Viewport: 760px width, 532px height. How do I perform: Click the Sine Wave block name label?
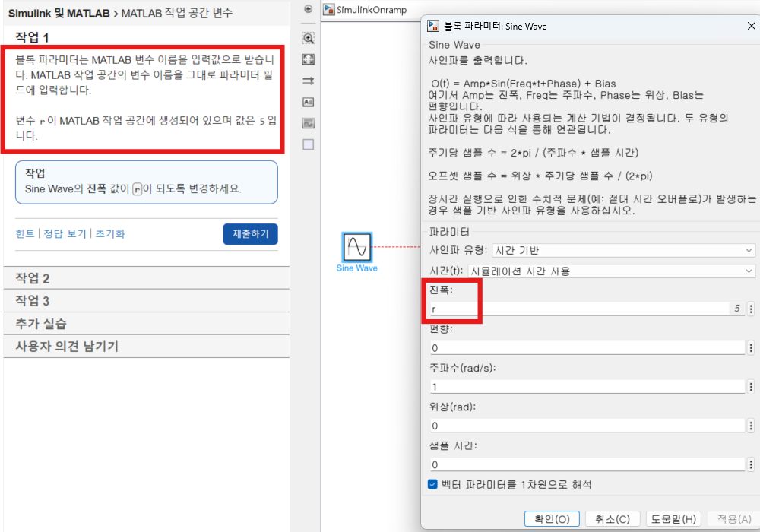pos(357,268)
